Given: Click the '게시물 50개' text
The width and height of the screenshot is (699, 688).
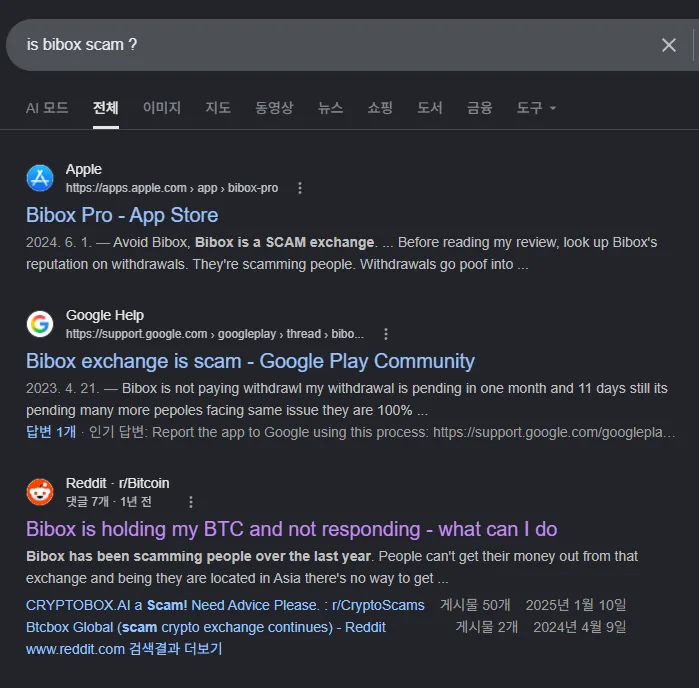Looking at the screenshot, I should [x=475, y=605].
